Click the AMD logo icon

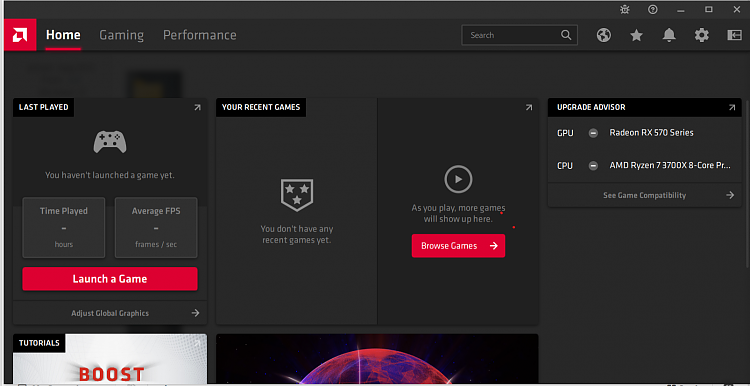point(20,35)
